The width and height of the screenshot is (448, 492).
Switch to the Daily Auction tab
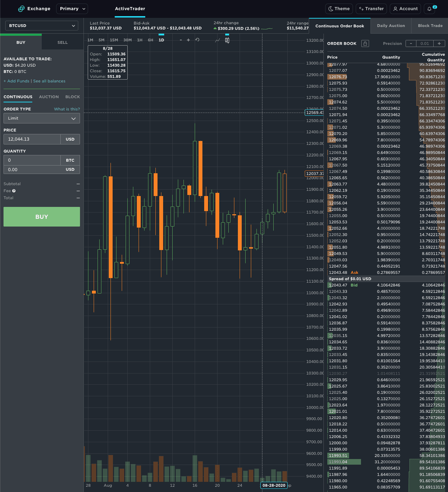click(x=391, y=26)
